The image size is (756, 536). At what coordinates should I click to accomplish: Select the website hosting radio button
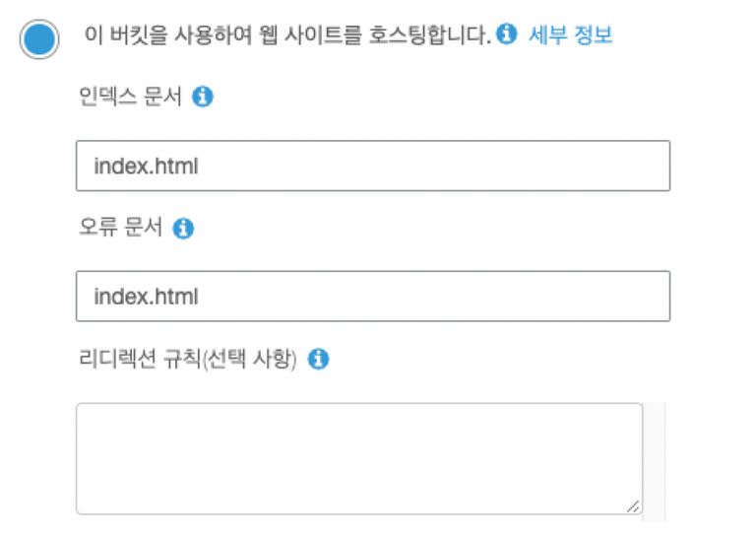tap(39, 39)
